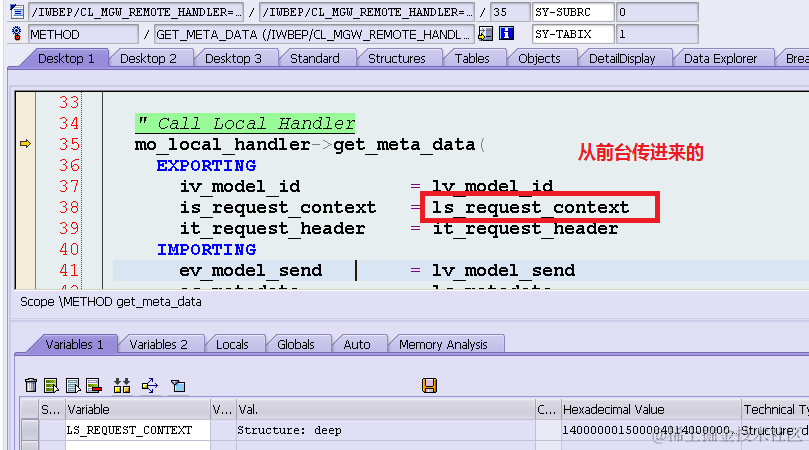Click the blue box filter icon
Viewport: 809px width, 450px height.
coord(178,385)
